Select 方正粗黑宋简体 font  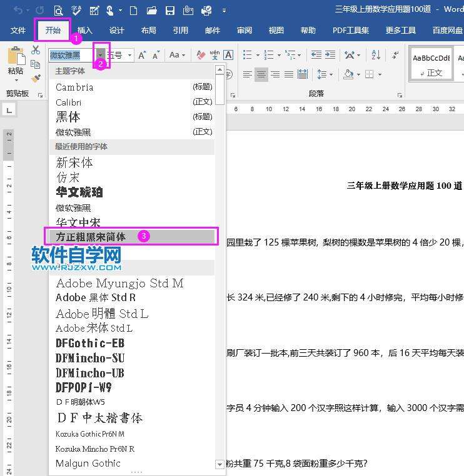point(132,237)
